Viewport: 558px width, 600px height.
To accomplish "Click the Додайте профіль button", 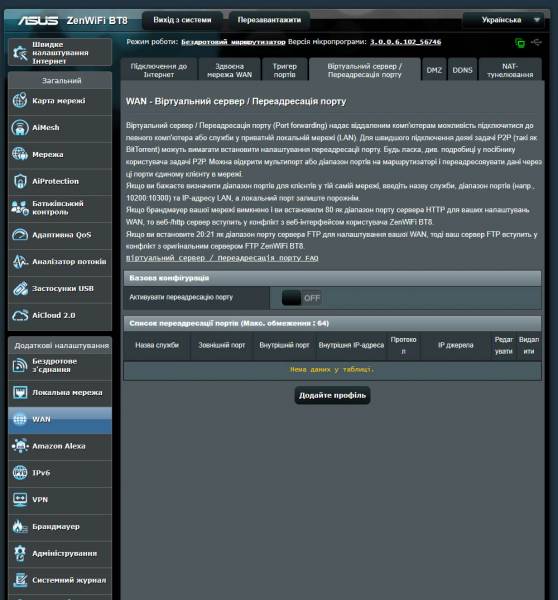I will pos(332,395).
